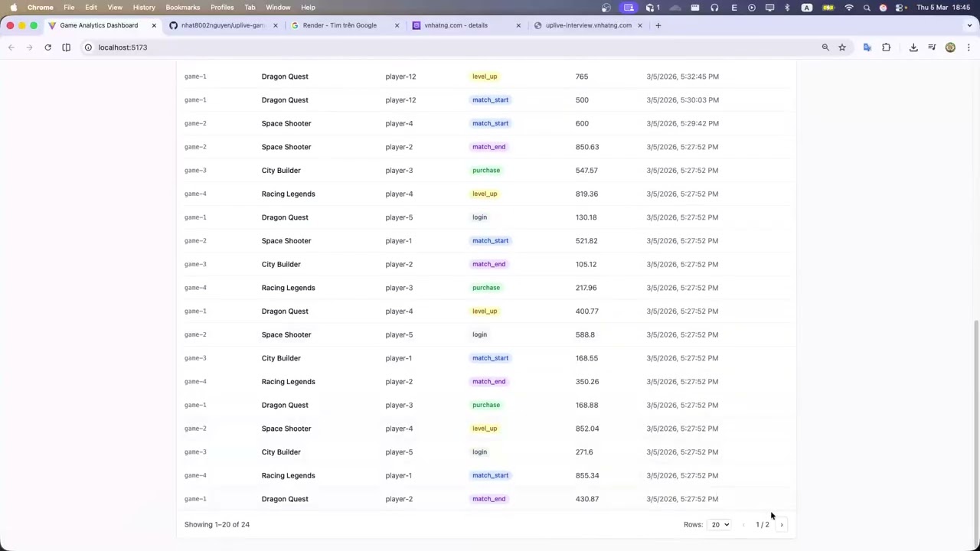Open the Bookmarks menu
The image size is (980, 551).
pos(183,8)
